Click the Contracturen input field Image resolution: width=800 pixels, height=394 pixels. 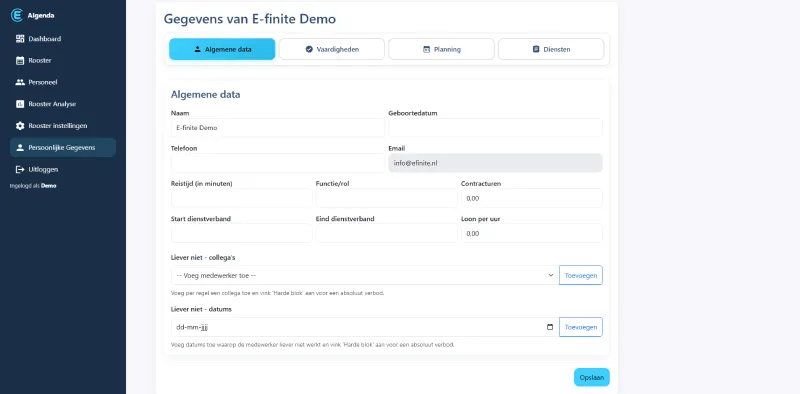[x=532, y=198]
